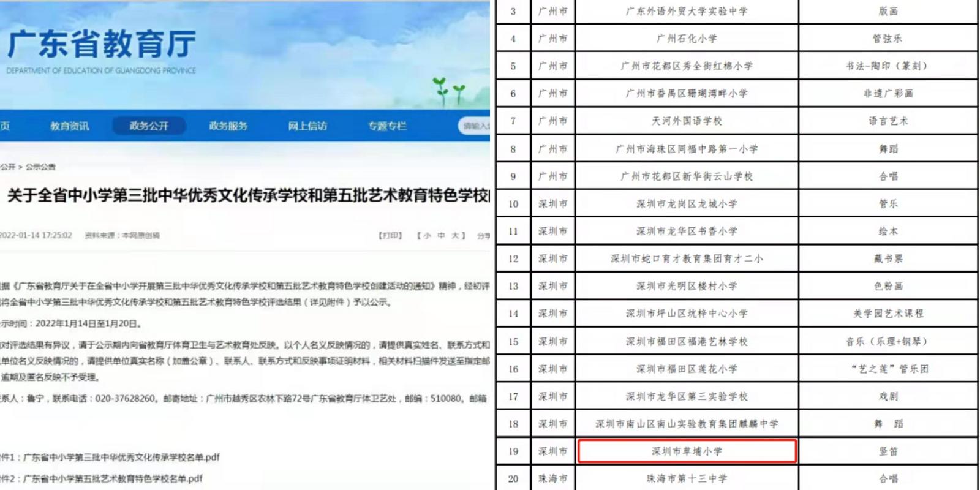The height and width of the screenshot is (490, 980).
Task: Open attachment 广东省中小学第三批中华优秀文化传承学校名单.pdf
Action: [x=121, y=458]
